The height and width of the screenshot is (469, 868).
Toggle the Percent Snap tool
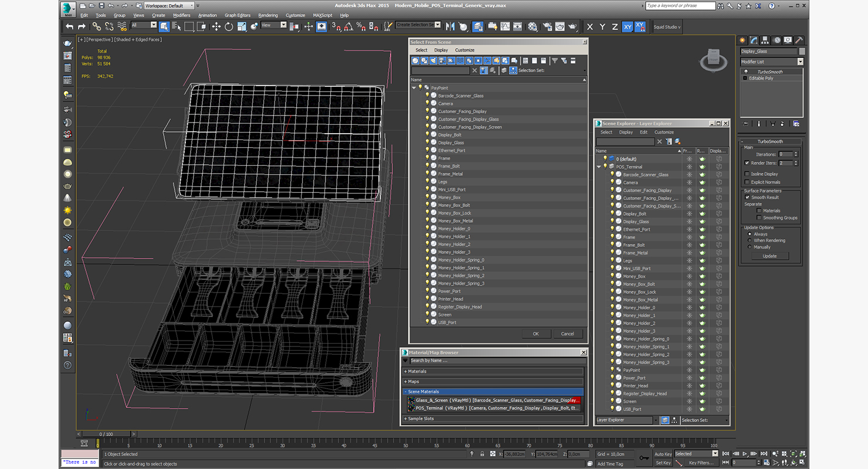click(x=361, y=26)
